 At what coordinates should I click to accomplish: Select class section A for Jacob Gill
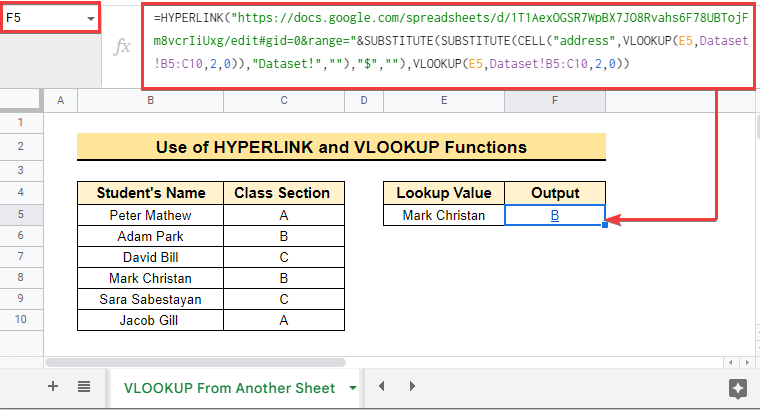coord(284,320)
